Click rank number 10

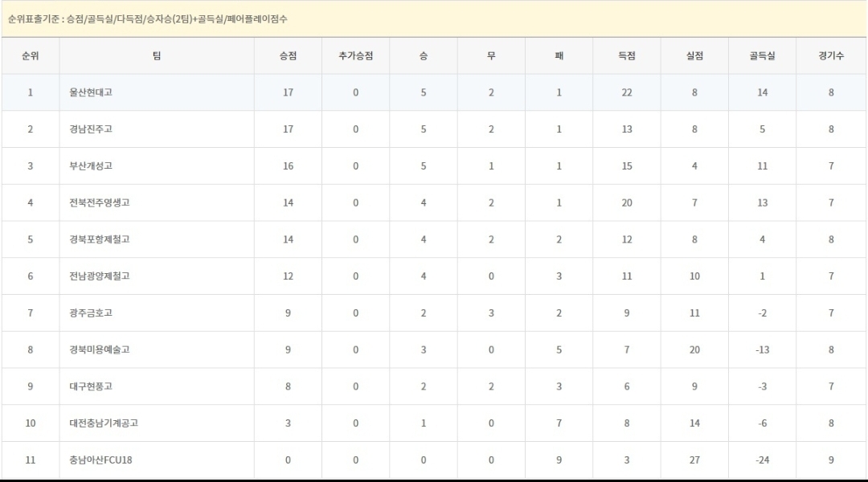(31, 423)
